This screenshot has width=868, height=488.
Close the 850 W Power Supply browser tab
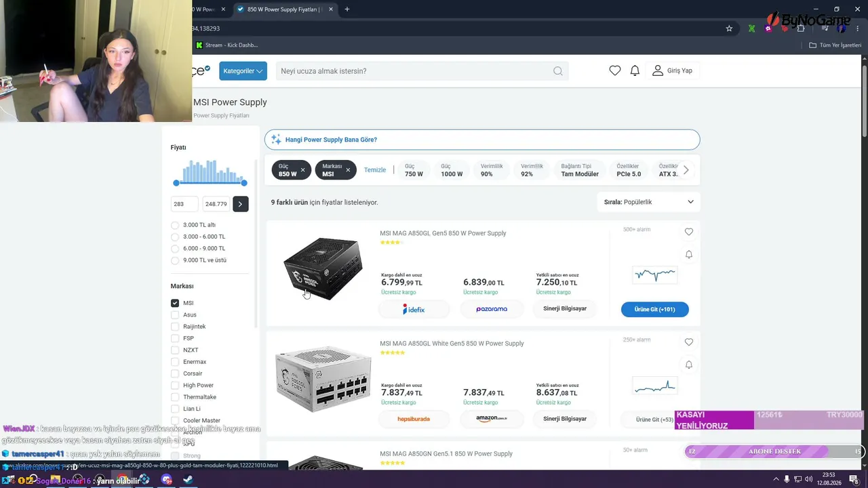tap(332, 9)
